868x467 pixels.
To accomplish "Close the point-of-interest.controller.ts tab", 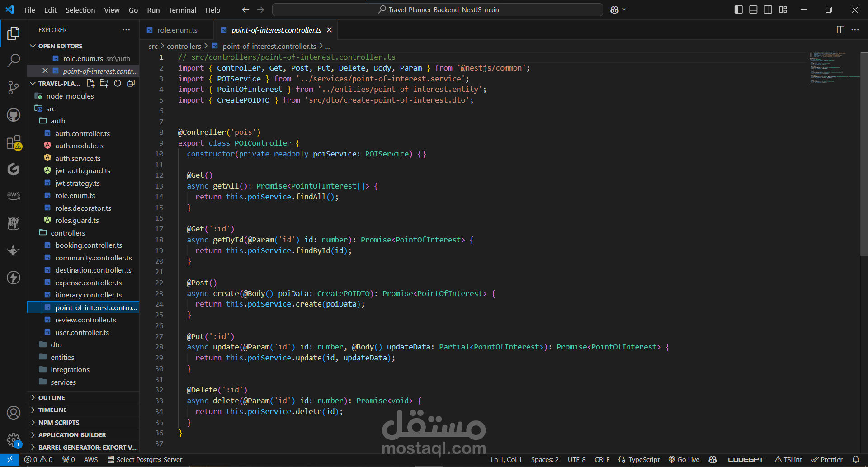I will point(330,30).
